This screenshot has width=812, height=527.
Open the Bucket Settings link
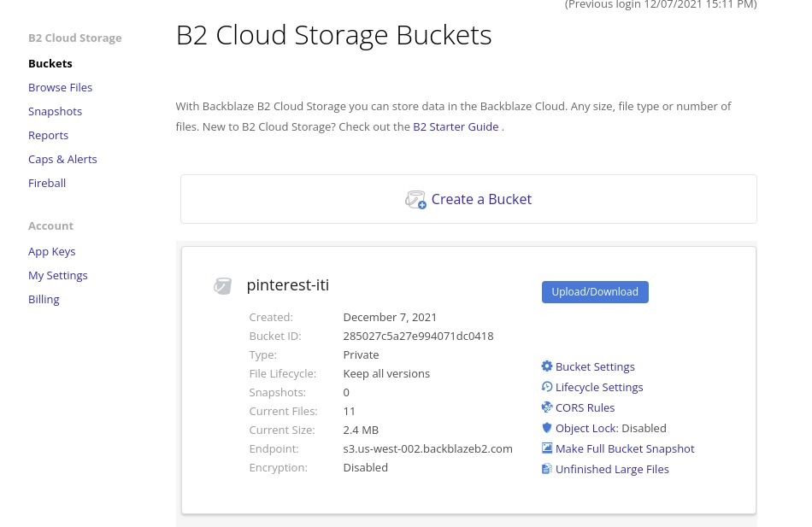pos(595,366)
